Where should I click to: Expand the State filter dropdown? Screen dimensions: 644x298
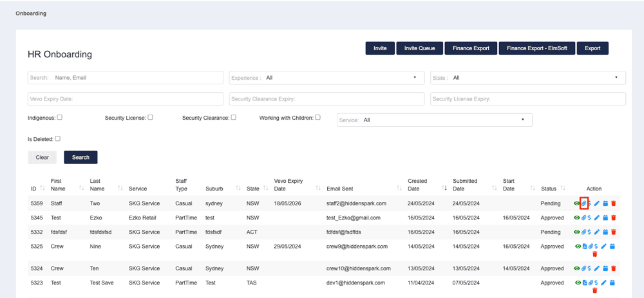point(528,78)
